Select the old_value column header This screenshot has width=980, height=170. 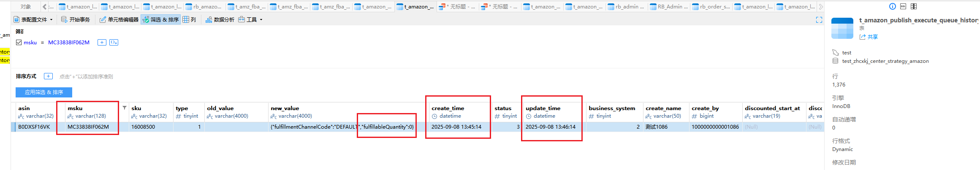(x=236, y=112)
